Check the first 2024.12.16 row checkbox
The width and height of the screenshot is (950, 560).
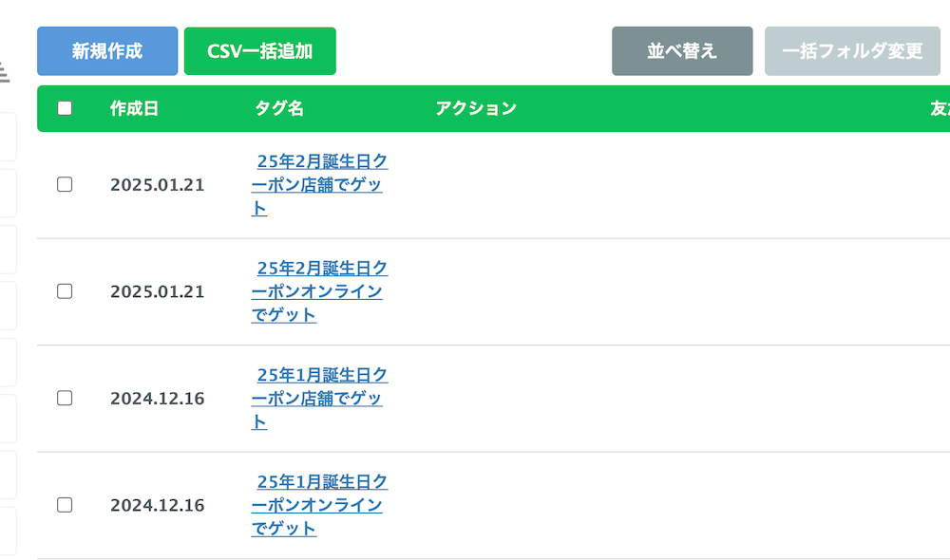(65, 399)
